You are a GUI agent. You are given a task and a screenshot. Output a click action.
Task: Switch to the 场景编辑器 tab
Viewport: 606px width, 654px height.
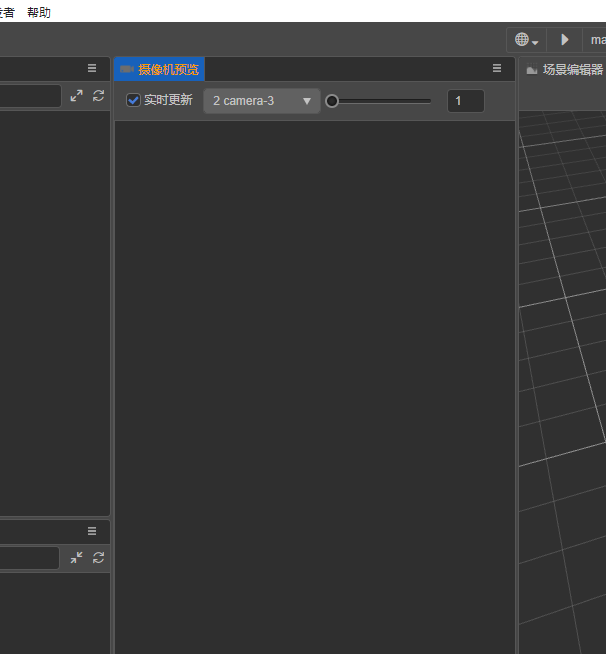click(565, 70)
